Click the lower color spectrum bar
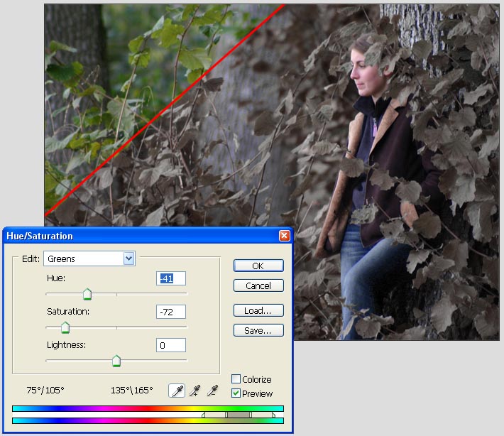Viewport: 504px width, 436px height. coord(148,420)
